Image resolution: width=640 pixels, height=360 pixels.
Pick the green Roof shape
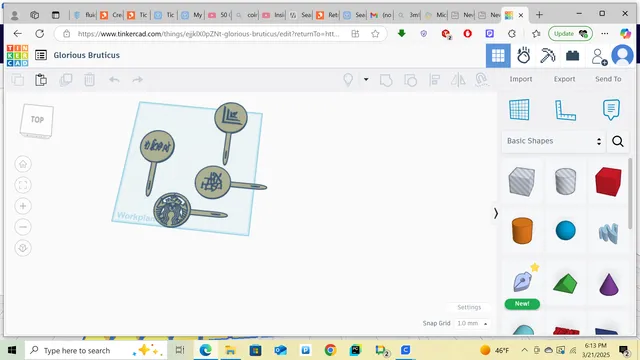click(565, 283)
